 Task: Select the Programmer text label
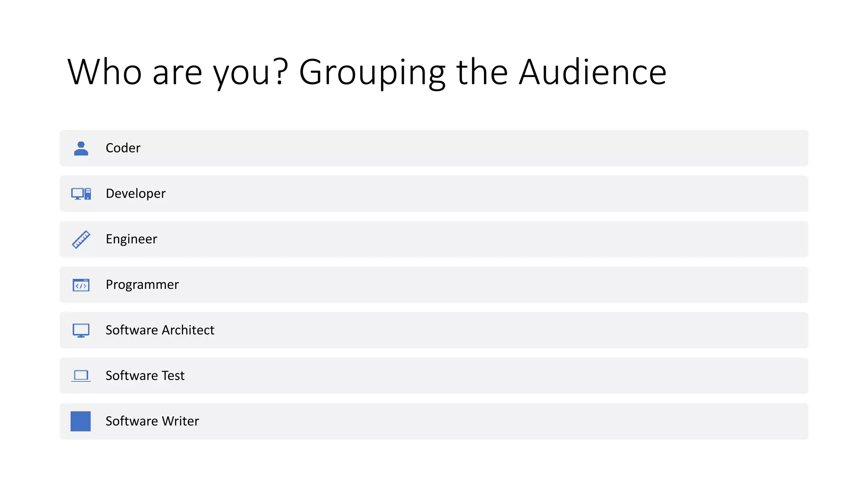(142, 285)
